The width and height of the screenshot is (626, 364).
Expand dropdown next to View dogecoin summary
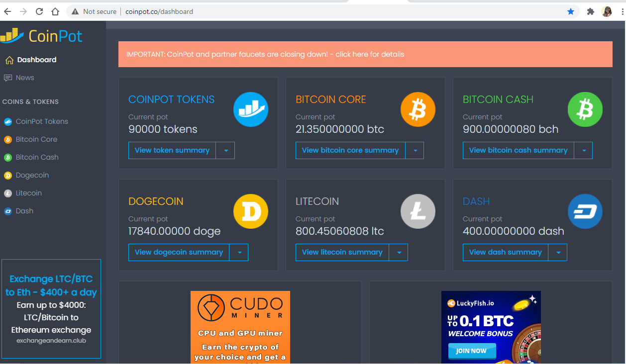(x=239, y=253)
